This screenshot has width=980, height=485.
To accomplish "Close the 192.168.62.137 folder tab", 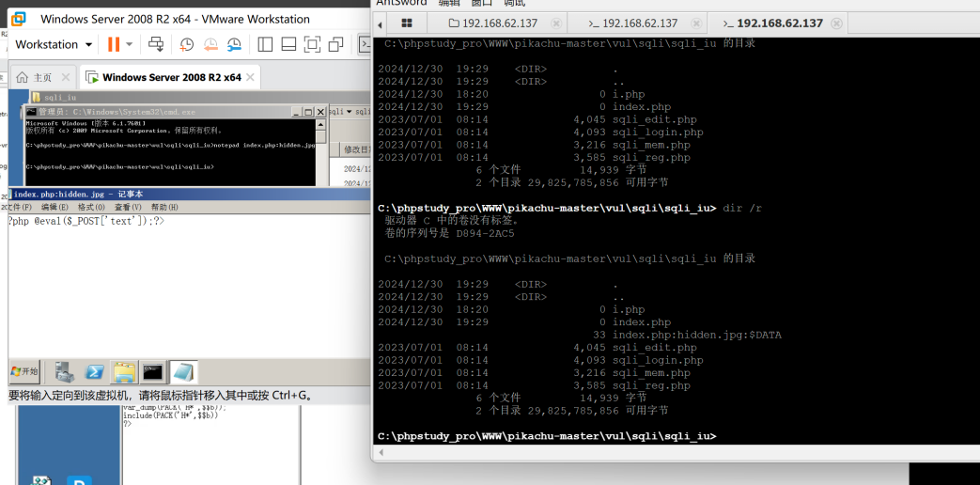I will [x=556, y=23].
